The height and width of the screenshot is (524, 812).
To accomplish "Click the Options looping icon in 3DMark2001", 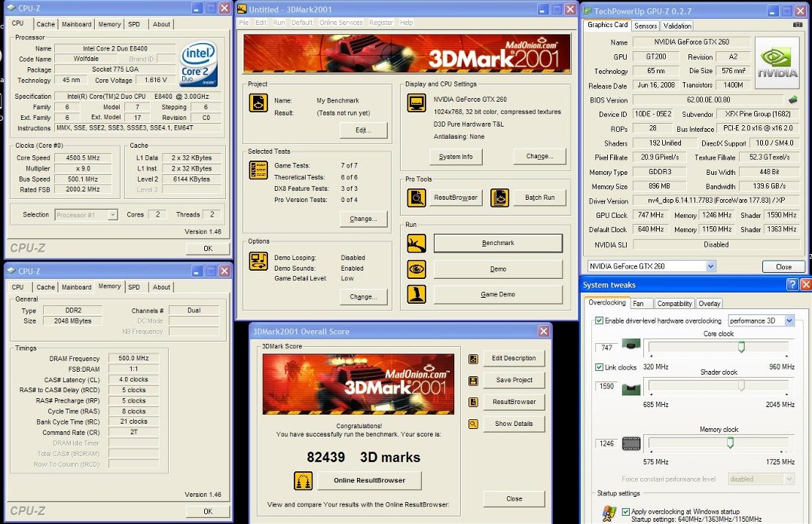I will tap(258, 261).
